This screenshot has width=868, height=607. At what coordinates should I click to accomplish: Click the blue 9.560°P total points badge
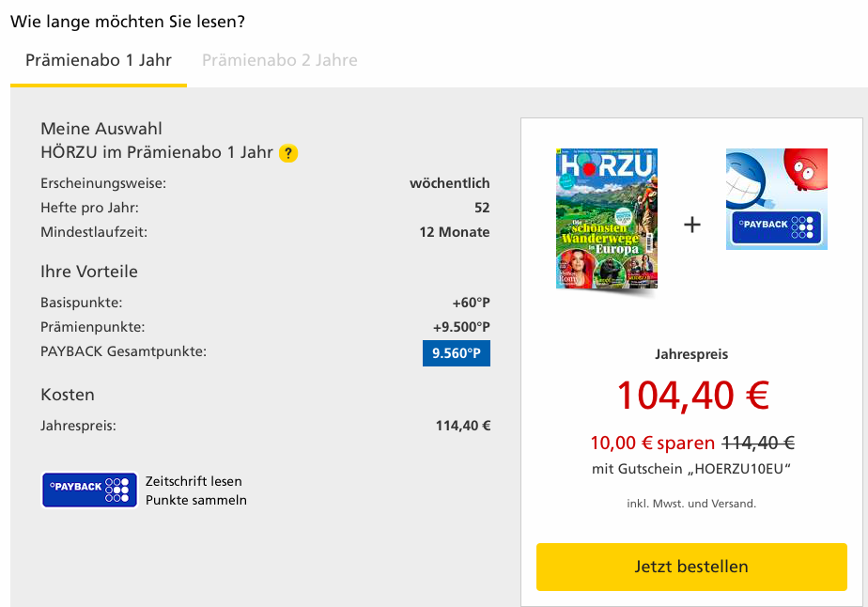(x=457, y=353)
